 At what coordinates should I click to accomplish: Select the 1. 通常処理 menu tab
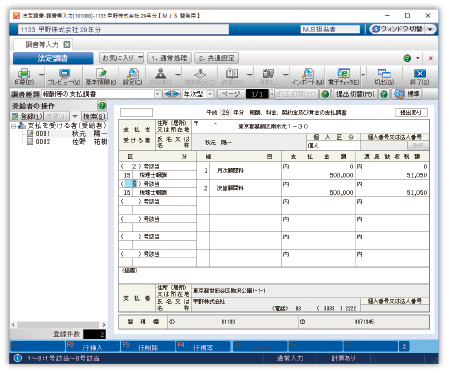[169, 58]
